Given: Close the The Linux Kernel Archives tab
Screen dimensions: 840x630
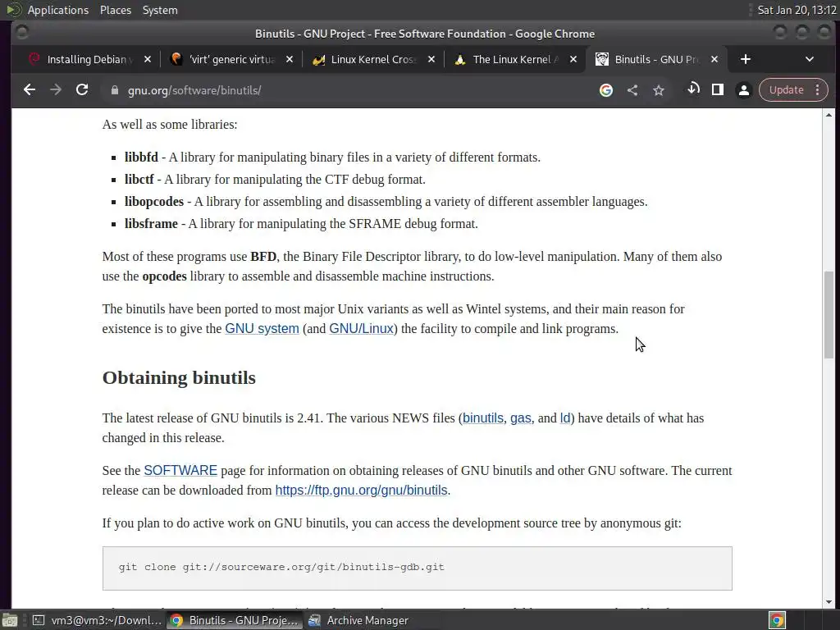Looking at the screenshot, I should click(x=573, y=59).
